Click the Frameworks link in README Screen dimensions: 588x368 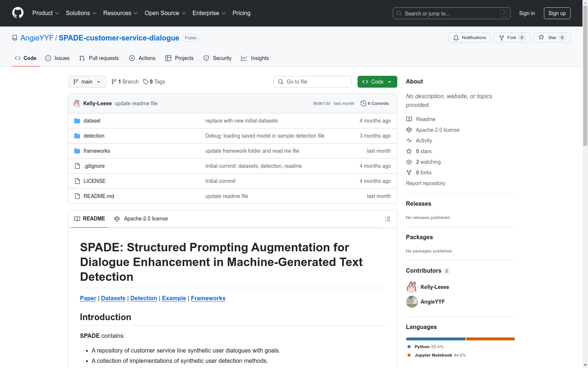(x=208, y=298)
